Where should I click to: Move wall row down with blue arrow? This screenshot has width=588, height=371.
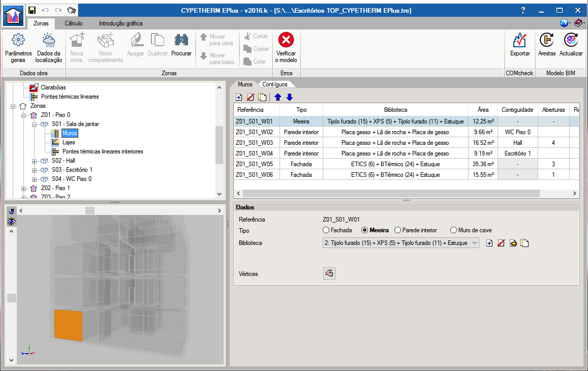[290, 97]
